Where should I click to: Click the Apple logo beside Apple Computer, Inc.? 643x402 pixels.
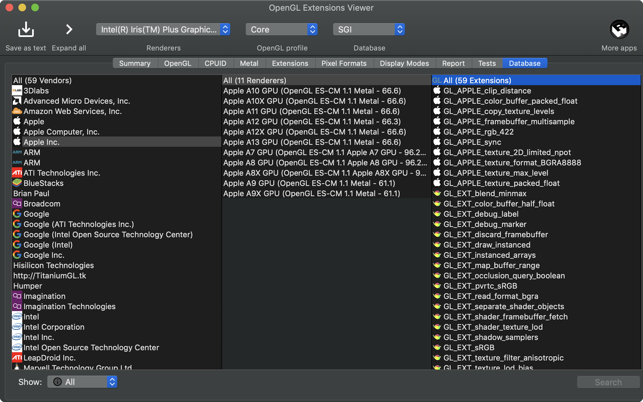[x=17, y=132]
